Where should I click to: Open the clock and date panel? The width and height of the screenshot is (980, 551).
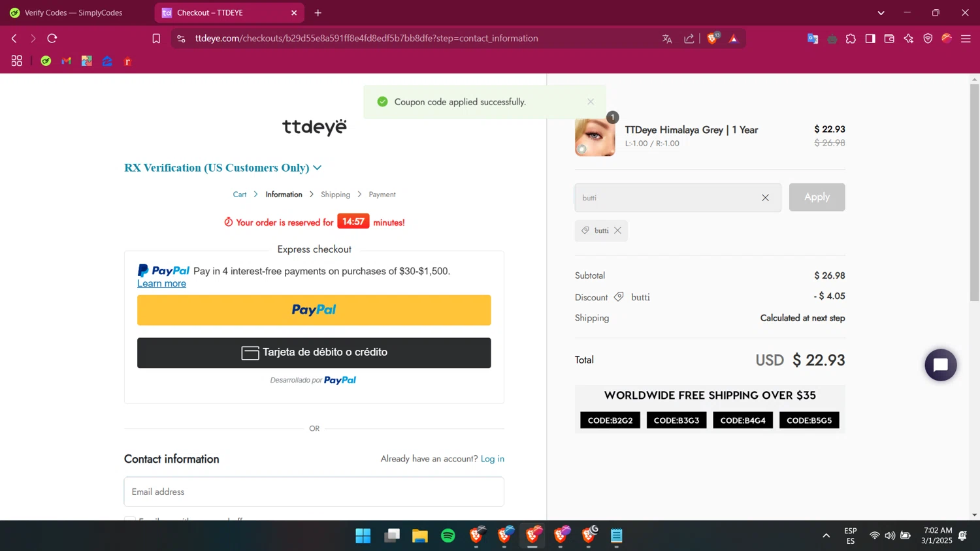(x=937, y=535)
